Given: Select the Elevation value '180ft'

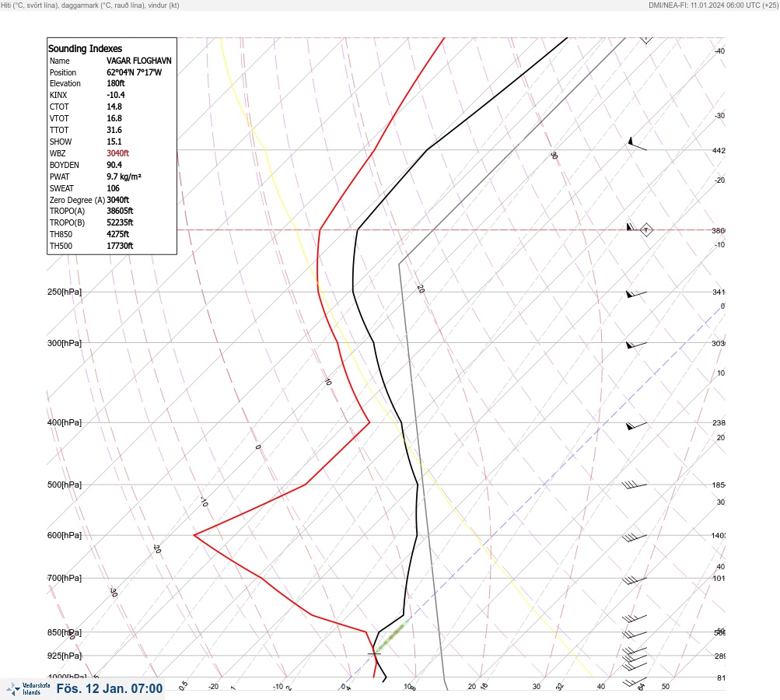Looking at the screenshot, I should click(115, 83).
